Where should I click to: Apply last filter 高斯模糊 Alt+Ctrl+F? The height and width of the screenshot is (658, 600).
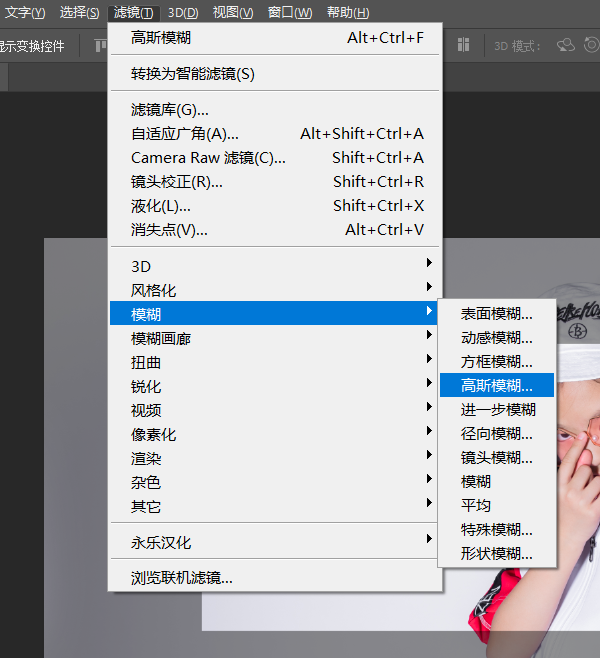click(x=275, y=38)
